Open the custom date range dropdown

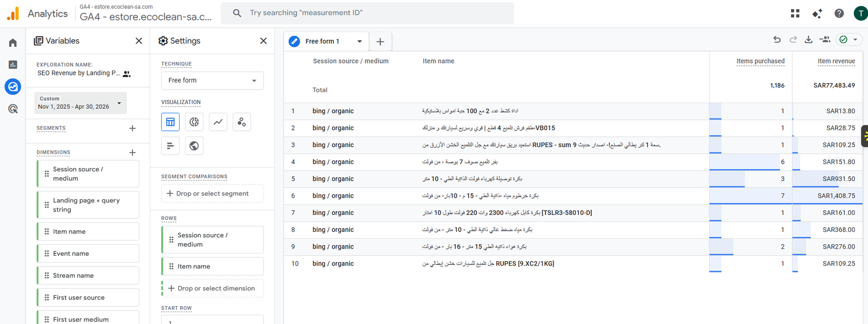coord(80,103)
